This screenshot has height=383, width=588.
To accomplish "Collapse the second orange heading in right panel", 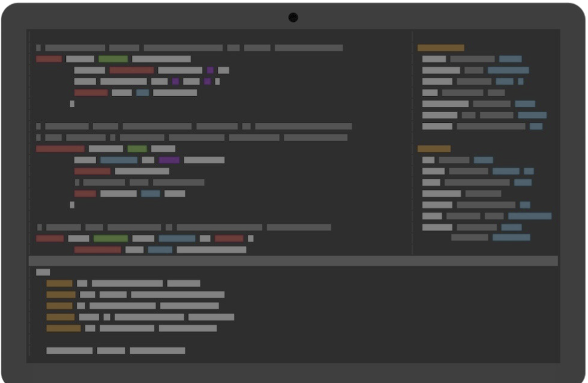I will tap(434, 149).
